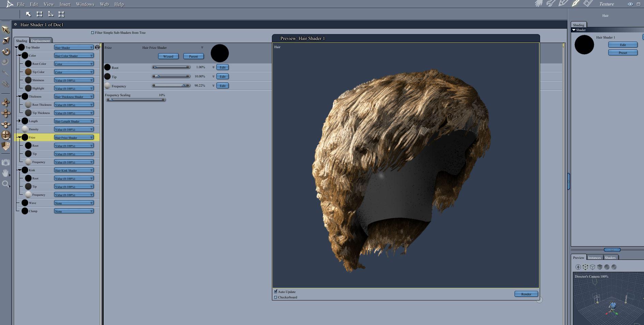Open the Render room film strip icon
Viewport: 644px width, 325px height.
pos(588,4)
